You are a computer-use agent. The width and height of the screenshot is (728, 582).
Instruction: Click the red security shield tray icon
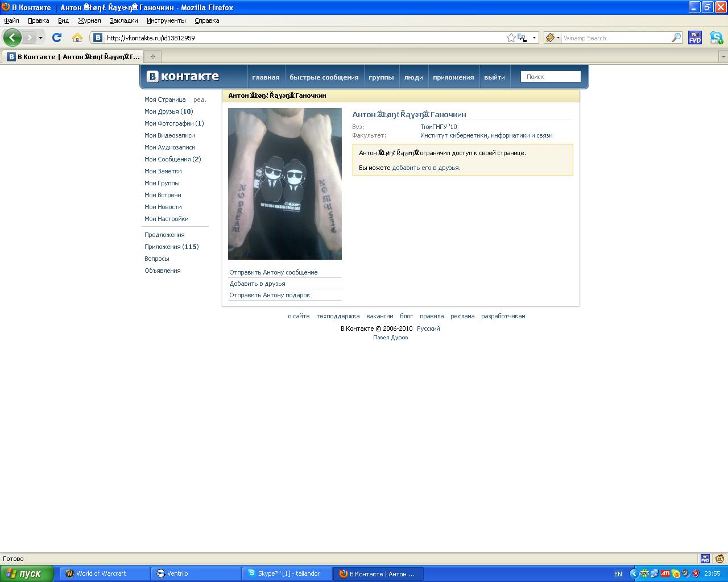point(696,573)
